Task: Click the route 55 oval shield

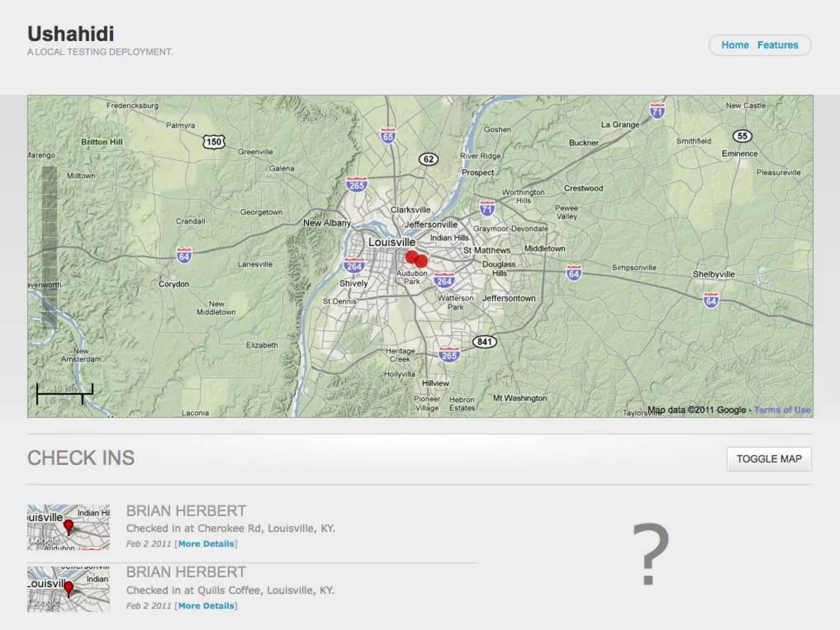Action: (742, 136)
